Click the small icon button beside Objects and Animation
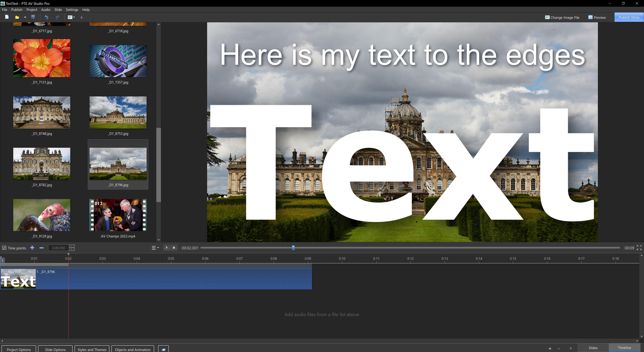The width and height of the screenshot is (644, 352). coord(164,349)
